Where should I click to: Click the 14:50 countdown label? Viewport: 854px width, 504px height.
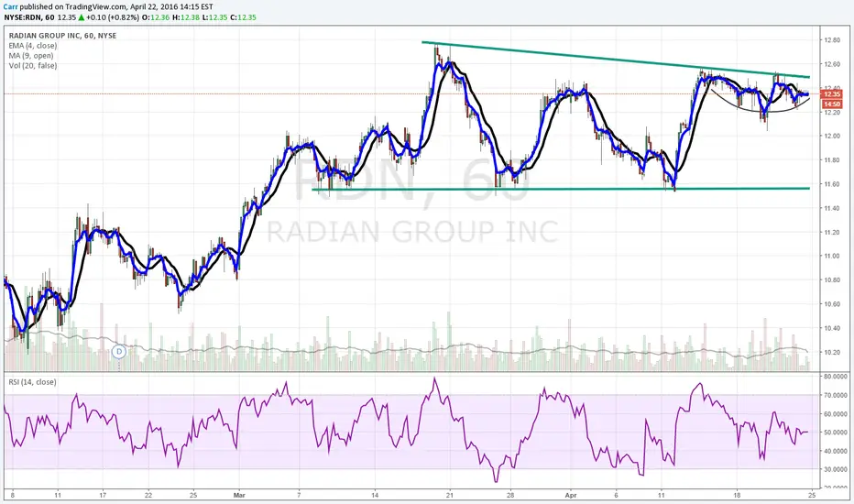click(x=831, y=104)
